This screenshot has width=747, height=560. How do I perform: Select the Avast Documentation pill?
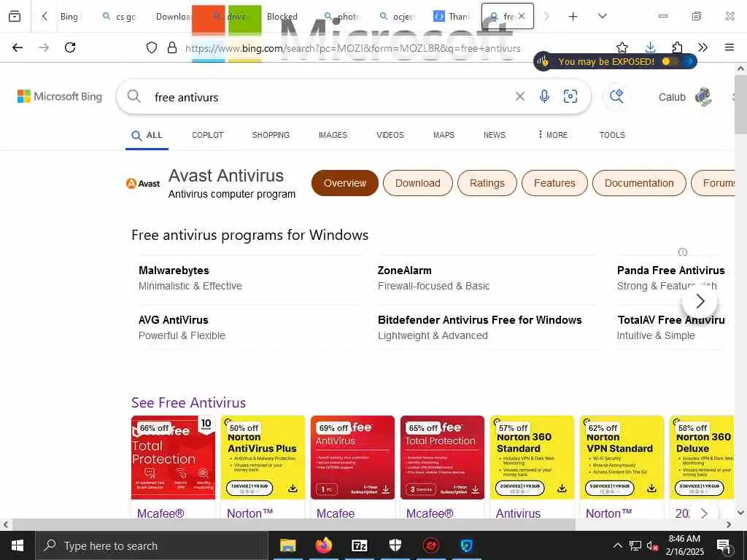tap(639, 183)
